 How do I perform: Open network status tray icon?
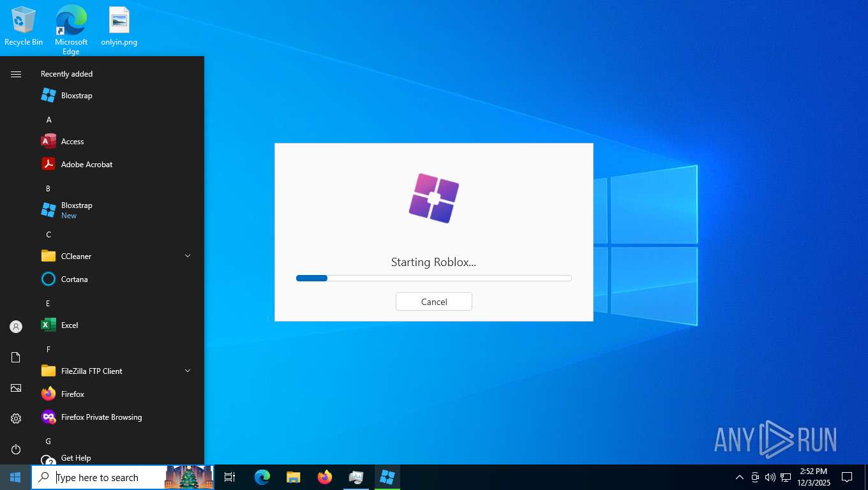pyautogui.click(x=786, y=477)
